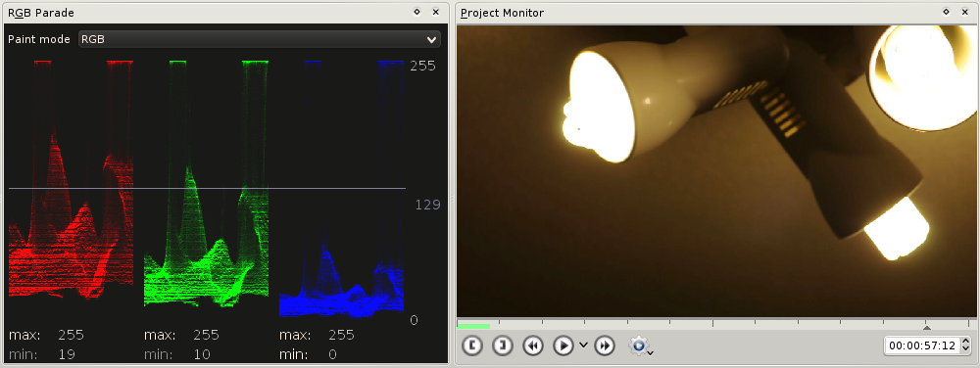
Task: Click the playhead triangle marker on the ruler
Action: [927, 327]
